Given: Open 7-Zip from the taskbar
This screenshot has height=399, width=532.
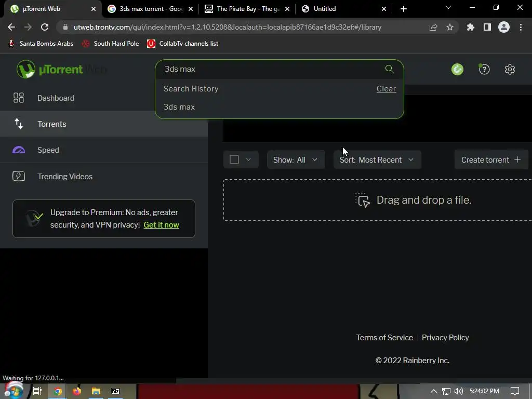Looking at the screenshot, I should pyautogui.click(x=115, y=391).
